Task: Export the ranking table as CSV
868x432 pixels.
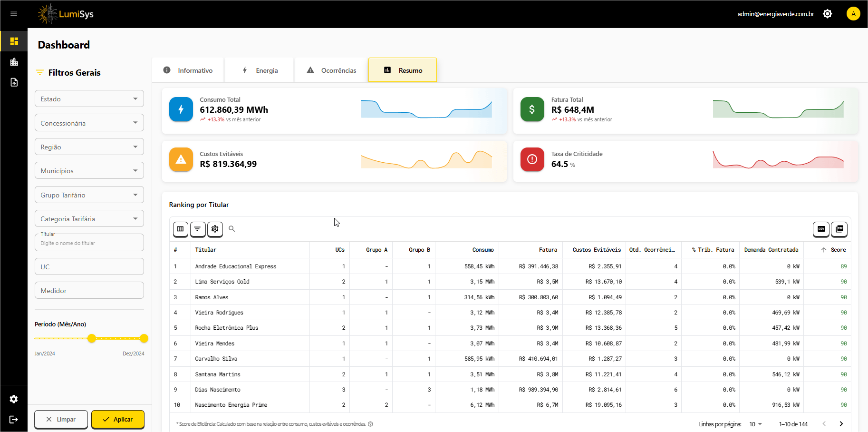Action: [821, 229]
